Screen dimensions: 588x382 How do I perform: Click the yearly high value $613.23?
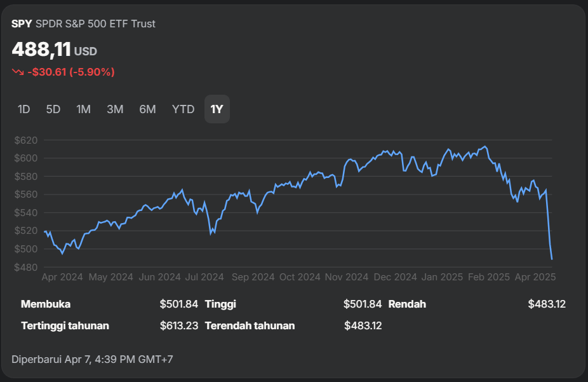(179, 325)
